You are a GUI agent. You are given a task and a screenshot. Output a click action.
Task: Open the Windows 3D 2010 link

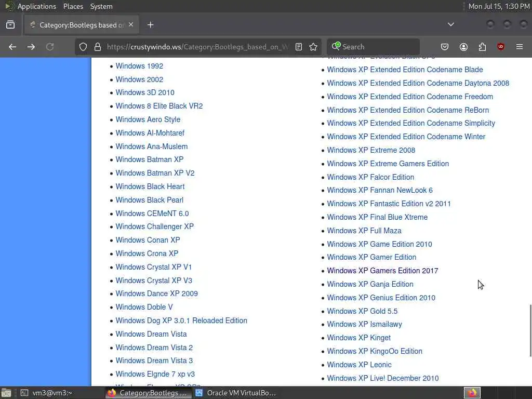145,92
